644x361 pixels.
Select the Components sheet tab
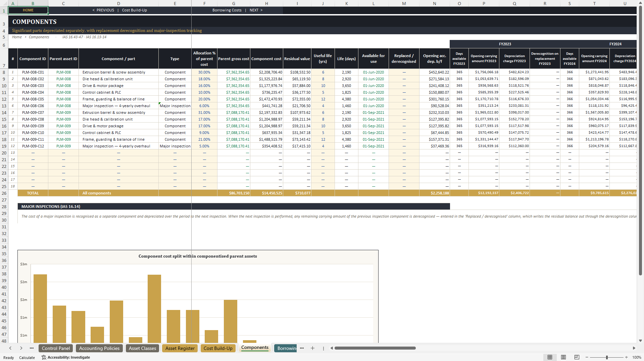[255, 348]
